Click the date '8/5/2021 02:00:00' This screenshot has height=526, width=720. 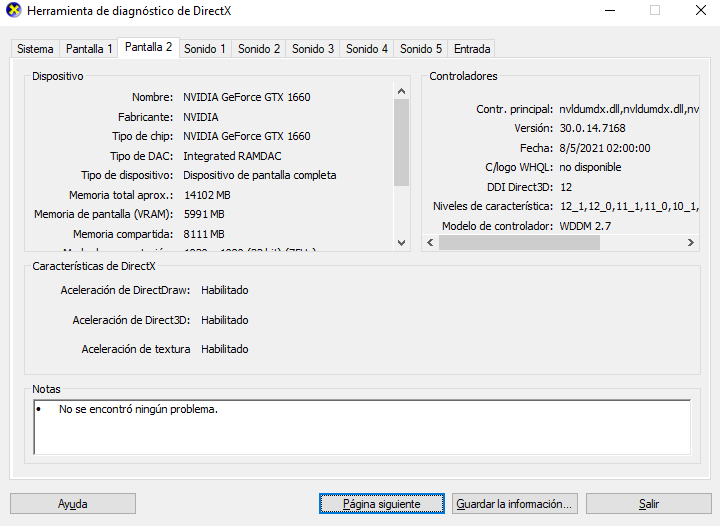[x=605, y=148]
